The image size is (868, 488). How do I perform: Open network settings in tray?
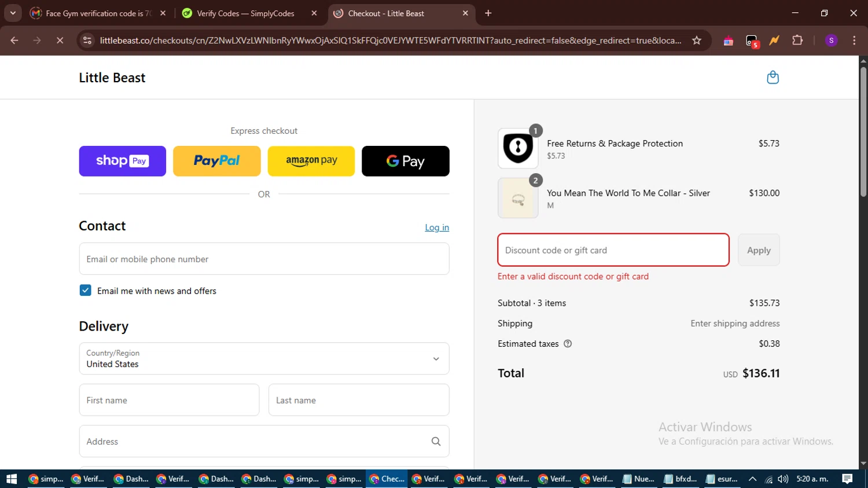tap(768, 479)
